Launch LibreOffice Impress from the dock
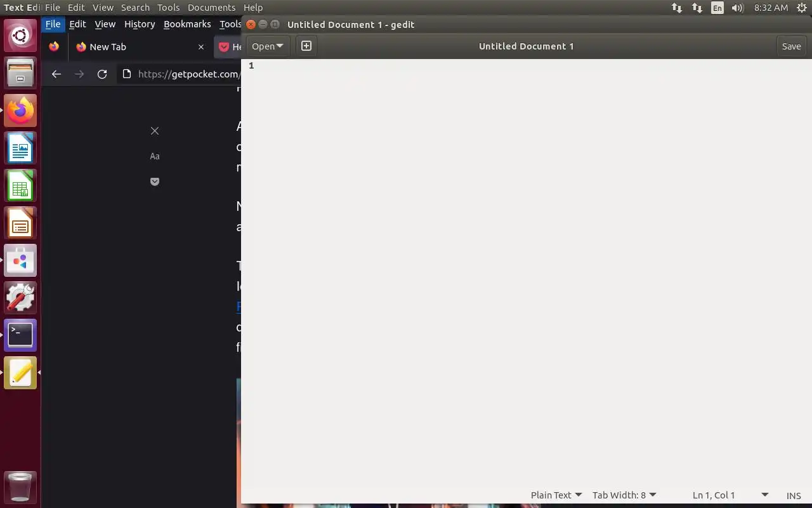The width and height of the screenshot is (812, 508). (20, 223)
